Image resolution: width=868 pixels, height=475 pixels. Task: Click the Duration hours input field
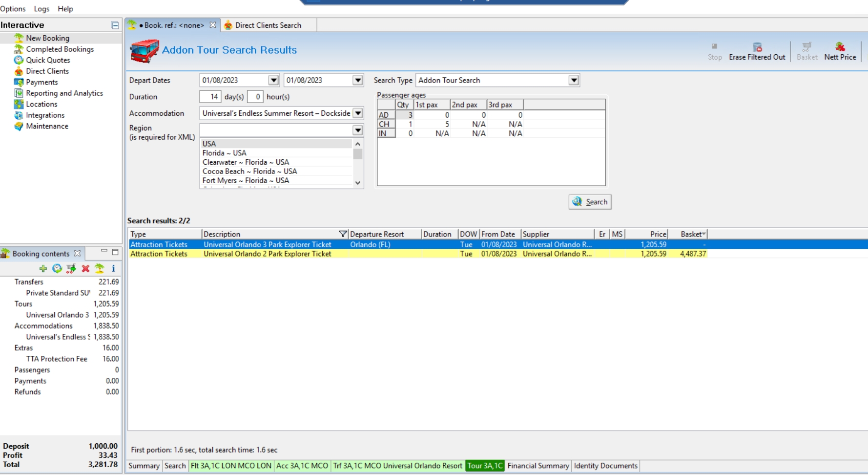point(255,97)
